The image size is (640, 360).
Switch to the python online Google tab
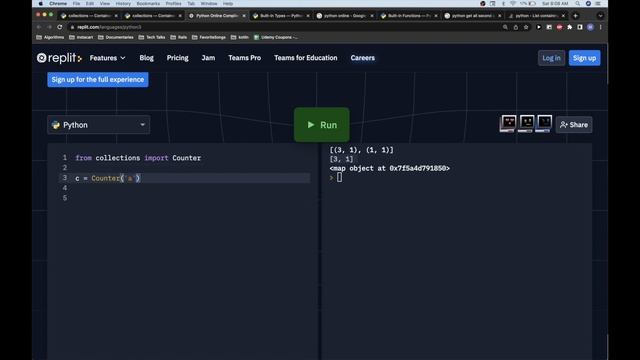(x=344, y=16)
